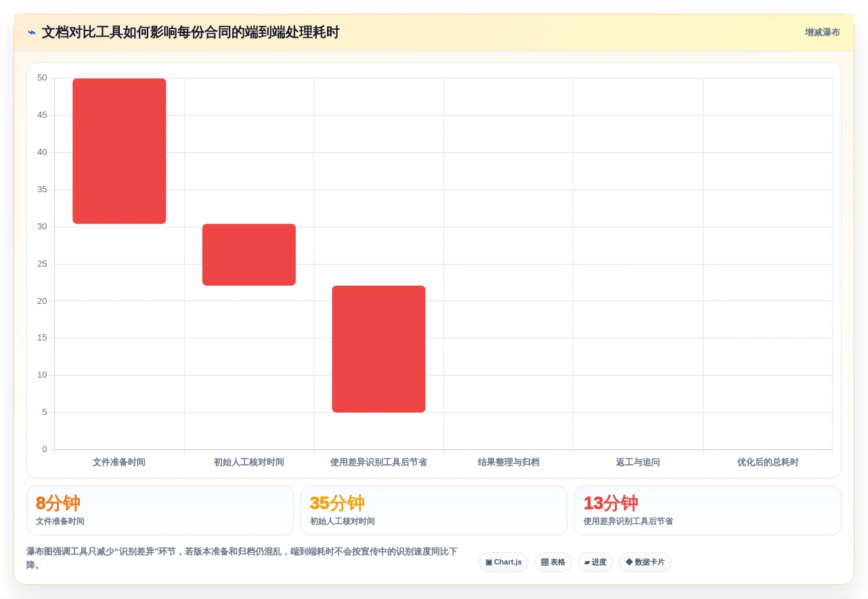
Task: Click the 文件准备时间 axis label under the chart
Action: click(119, 462)
